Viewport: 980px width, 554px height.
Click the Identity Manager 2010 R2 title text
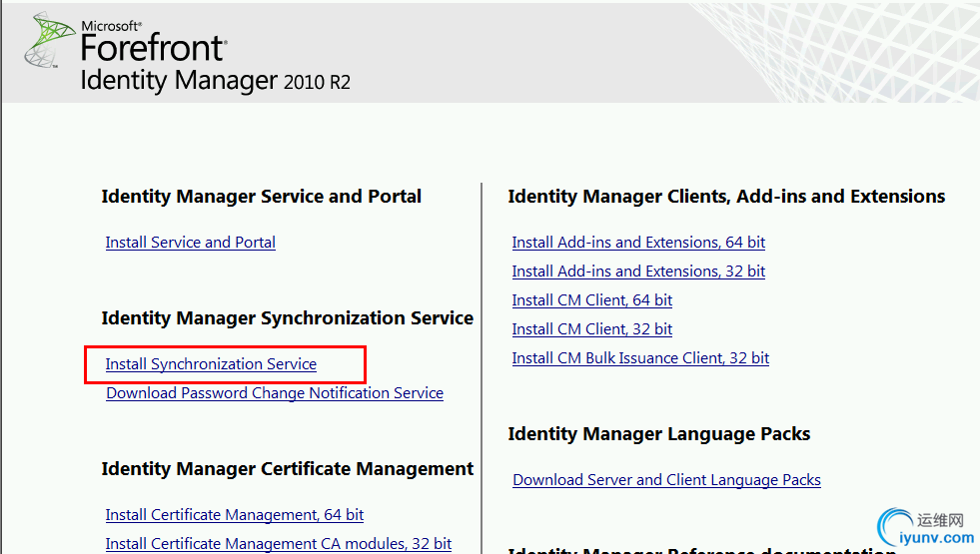(215, 81)
